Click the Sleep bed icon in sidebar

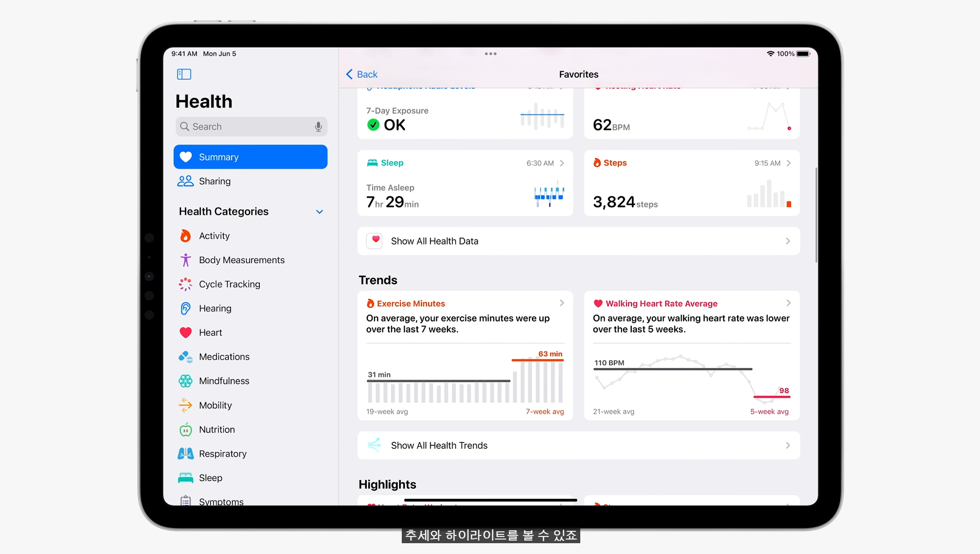pos(185,478)
